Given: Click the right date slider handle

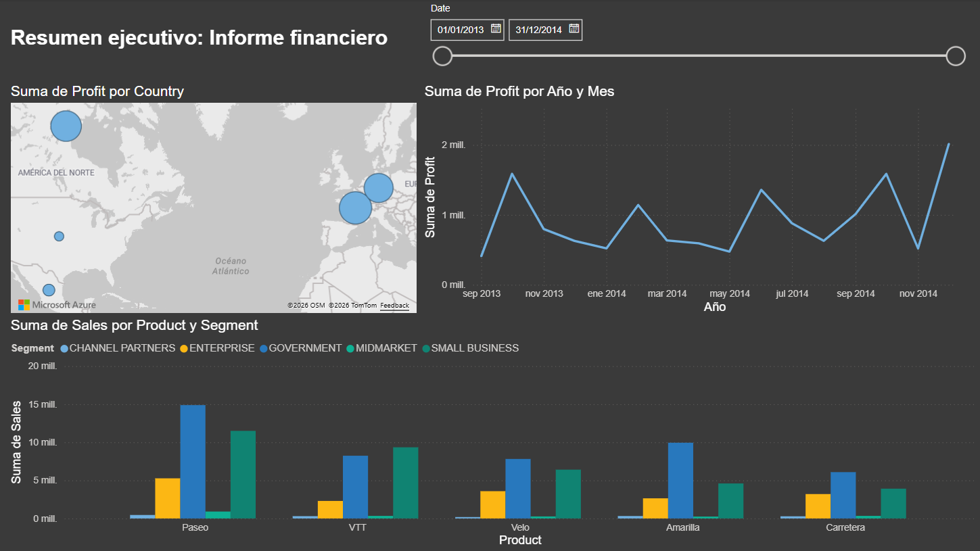Looking at the screenshot, I should click(x=955, y=56).
